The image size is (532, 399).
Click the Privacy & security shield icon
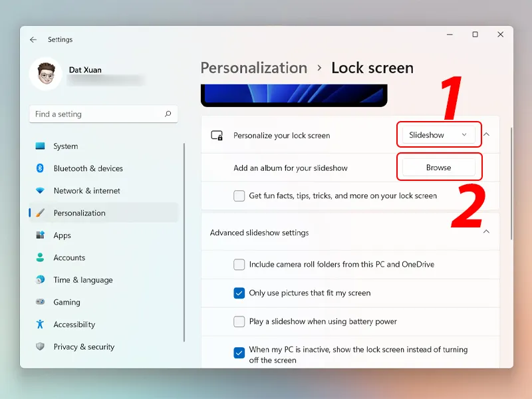pyautogui.click(x=40, y=347)
